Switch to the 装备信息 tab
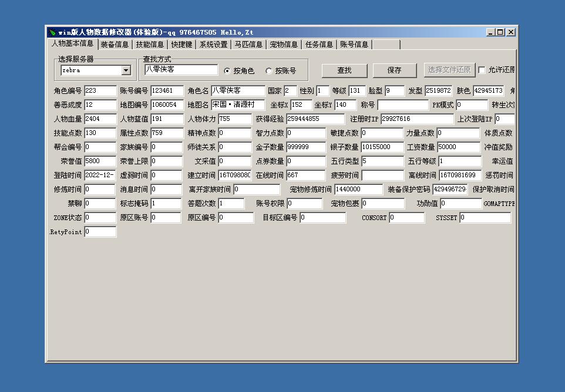Screen dimensions: 565x392 coord(115,44)
